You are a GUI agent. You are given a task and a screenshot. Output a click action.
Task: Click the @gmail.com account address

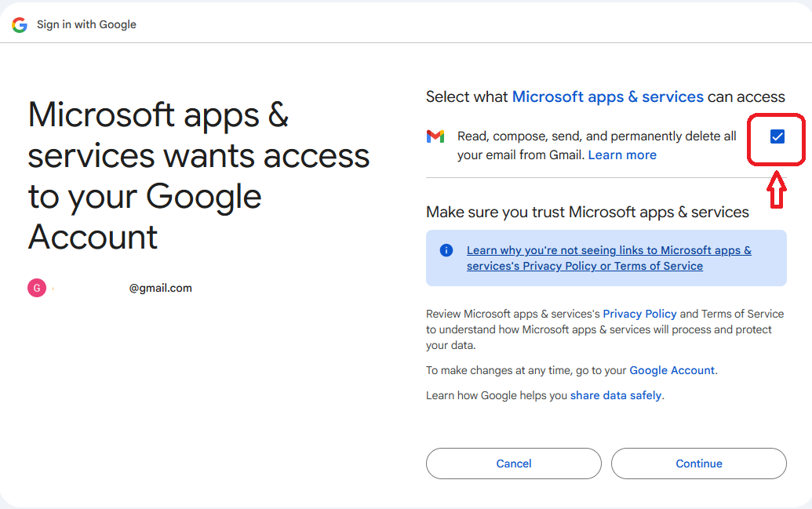point(161,288)
